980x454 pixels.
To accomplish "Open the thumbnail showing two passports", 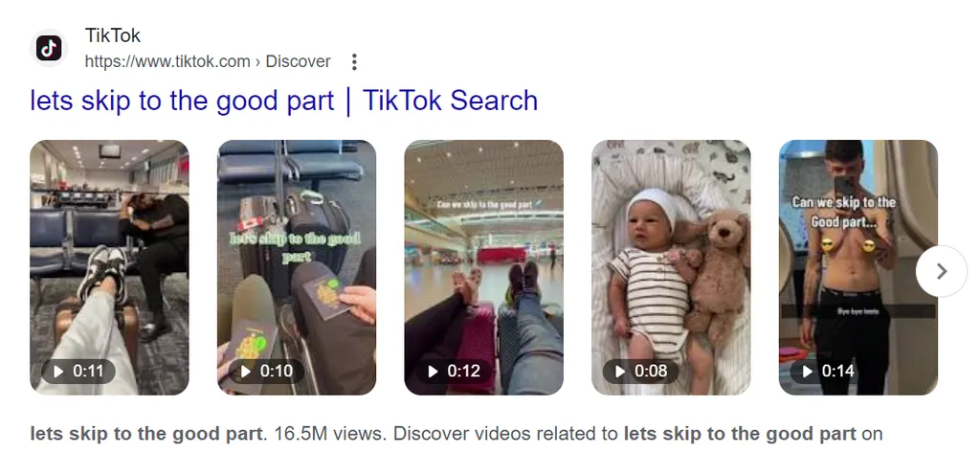I will coord(297,267).
